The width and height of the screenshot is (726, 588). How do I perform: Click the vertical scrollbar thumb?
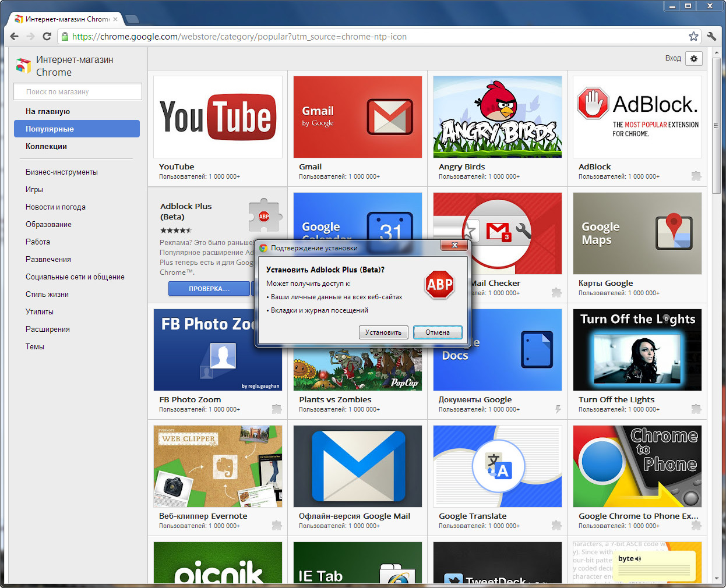[717, 125]
